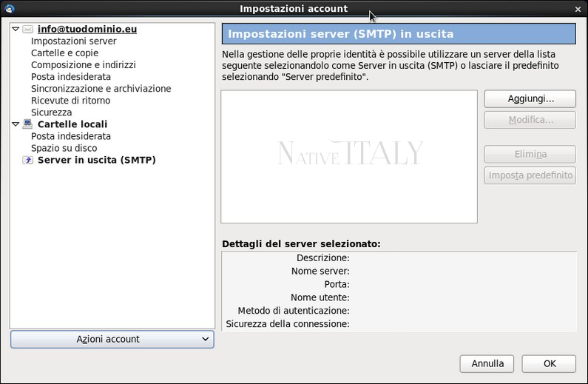Open the Azioni account dropdown

pyautogui.click(x=112, y=339)
